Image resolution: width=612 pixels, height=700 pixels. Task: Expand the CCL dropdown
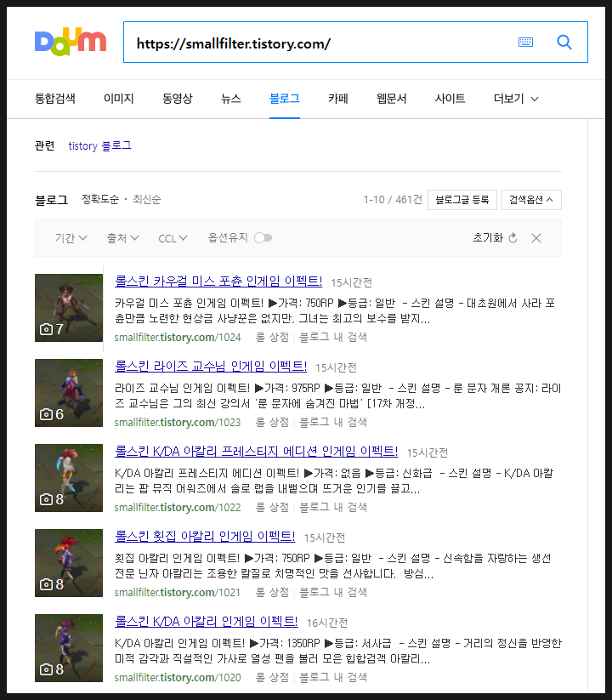pyautogui.click(x=173, y=238)
